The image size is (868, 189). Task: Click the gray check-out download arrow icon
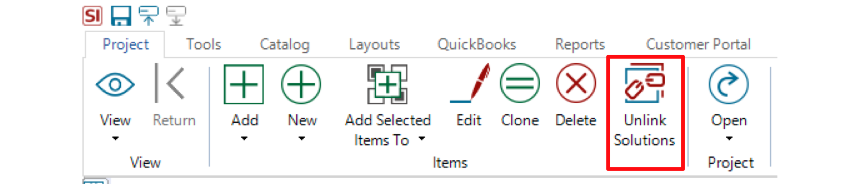(176, 16)
